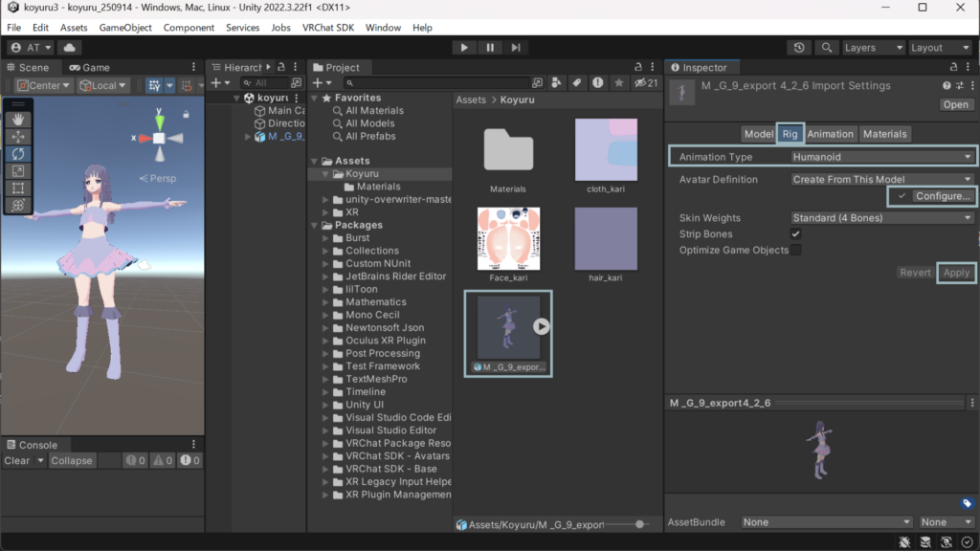This screenshot has width=980, height=551.
Task: Click the cloud services icon
Action: 70,48
